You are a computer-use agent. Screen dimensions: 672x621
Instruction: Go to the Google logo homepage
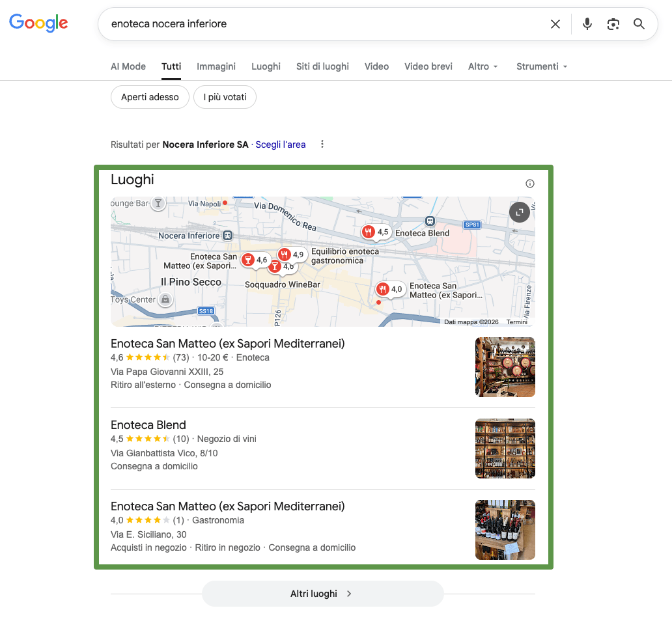[x=38, y=23]
